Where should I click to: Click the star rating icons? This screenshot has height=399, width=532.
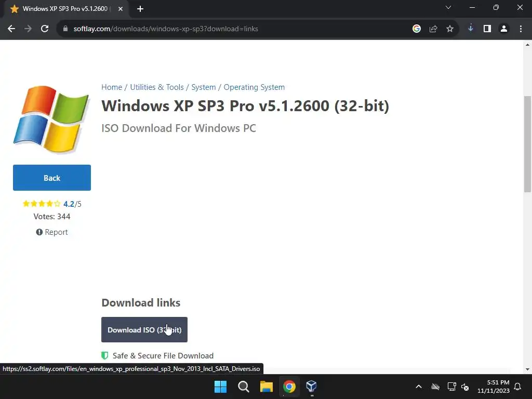[42, 204]
